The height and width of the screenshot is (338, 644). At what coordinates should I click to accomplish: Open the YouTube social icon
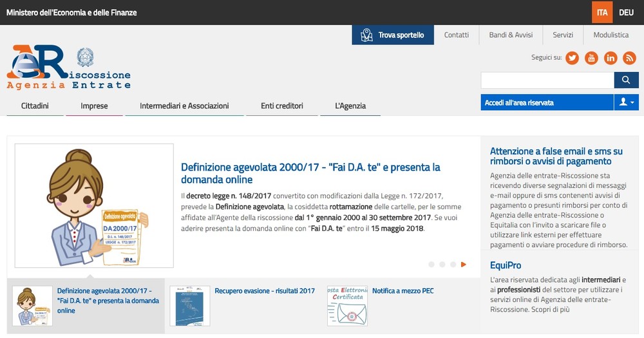click(x=591, y=58)
